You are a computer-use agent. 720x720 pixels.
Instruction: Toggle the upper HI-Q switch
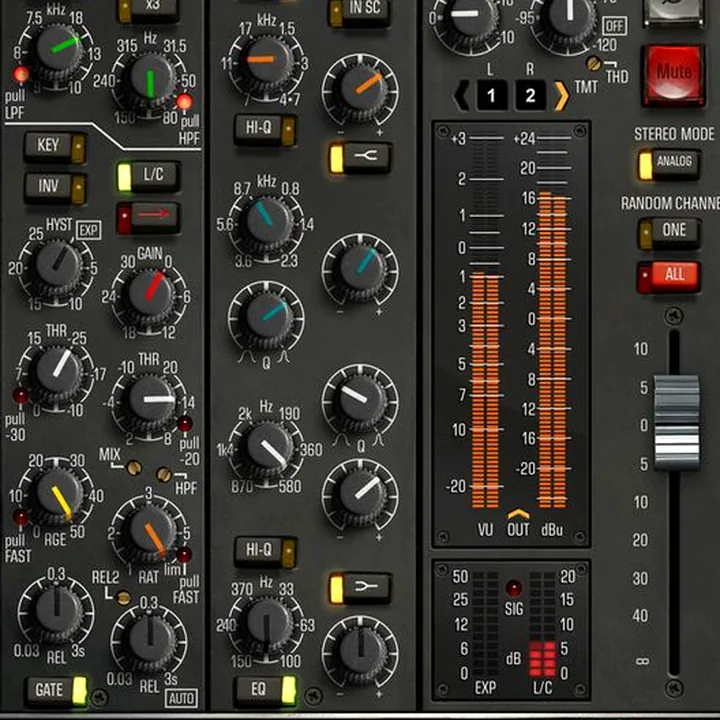266,129
